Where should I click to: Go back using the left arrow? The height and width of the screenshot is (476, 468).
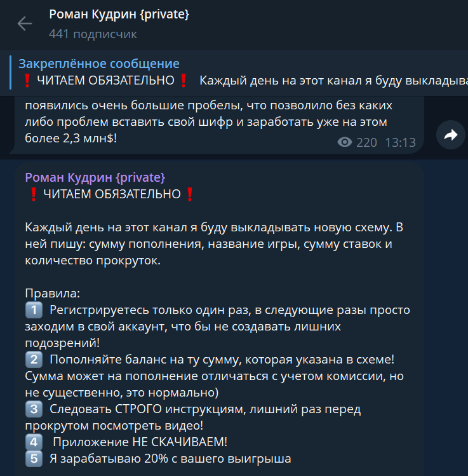[x=25, y=24]
